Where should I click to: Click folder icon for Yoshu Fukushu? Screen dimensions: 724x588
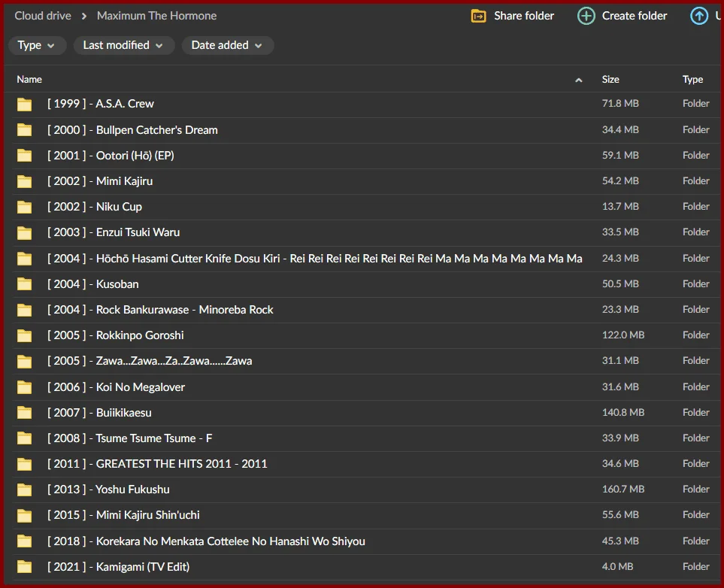(25, 489)
